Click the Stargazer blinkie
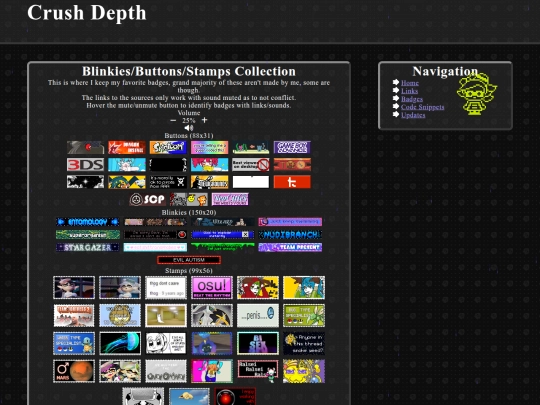 tap(88, 247)
